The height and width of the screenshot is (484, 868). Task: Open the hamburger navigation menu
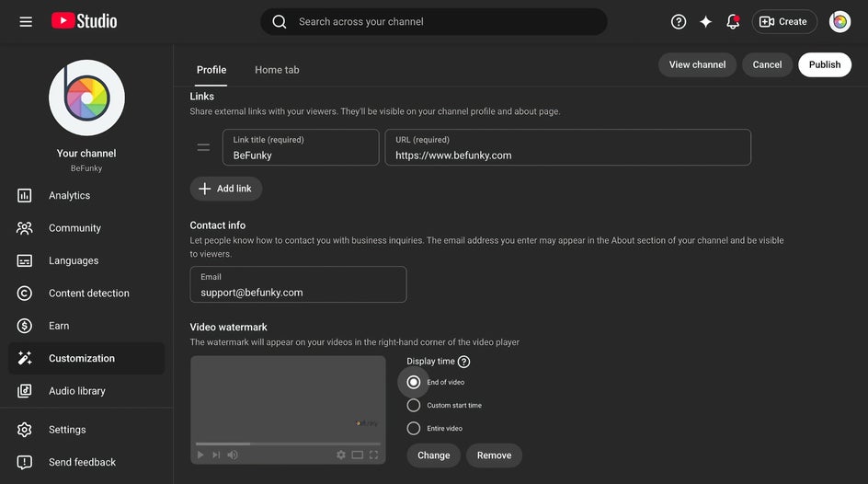click(26, 21)
